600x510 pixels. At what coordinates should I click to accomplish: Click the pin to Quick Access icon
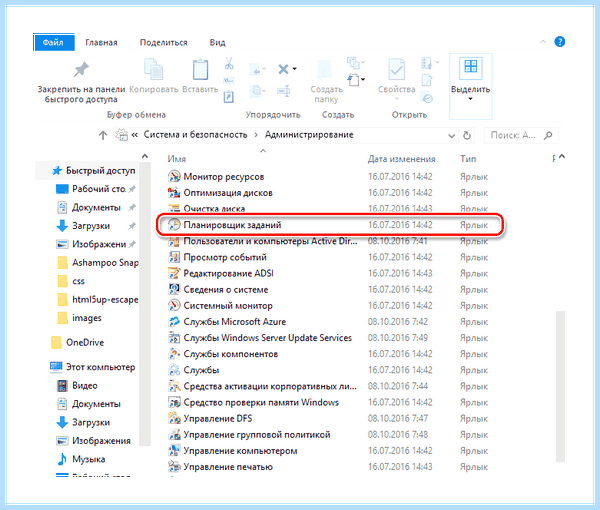pos(81,70)
